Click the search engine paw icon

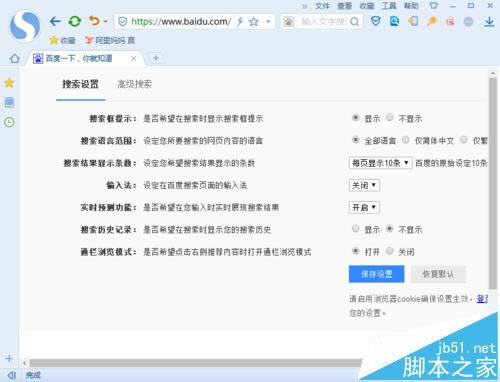coord(288,22)
